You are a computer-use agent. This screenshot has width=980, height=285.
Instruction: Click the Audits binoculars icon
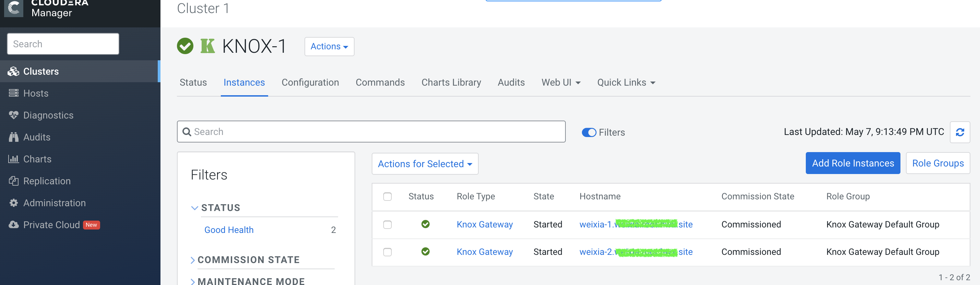tap(14, 137)
